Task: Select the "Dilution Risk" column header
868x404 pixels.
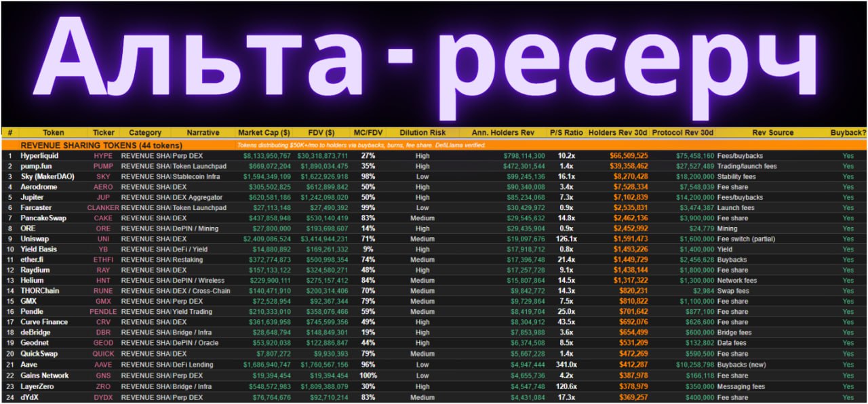Action: [x=422, y=133]
